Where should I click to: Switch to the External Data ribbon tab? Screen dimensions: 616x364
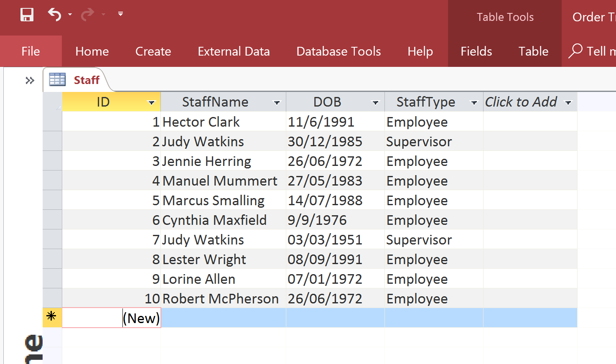pyautogui.click(x=234, y=51)
